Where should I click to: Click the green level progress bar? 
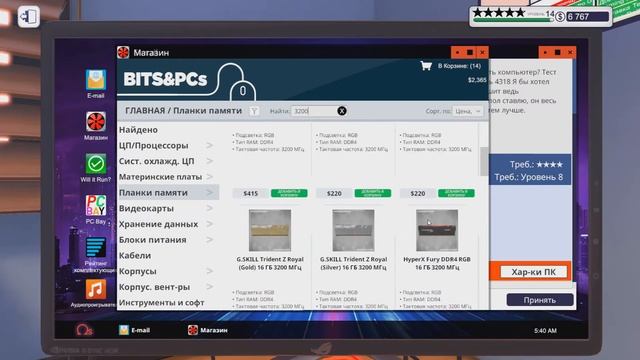tap(513, 20)
